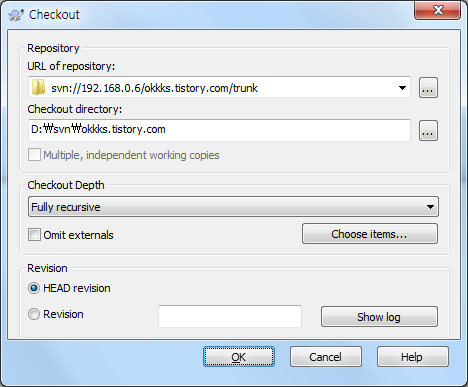The image size is (468, 387).
Task: Click the Revision number input field
Action: [x=230, y=316]
